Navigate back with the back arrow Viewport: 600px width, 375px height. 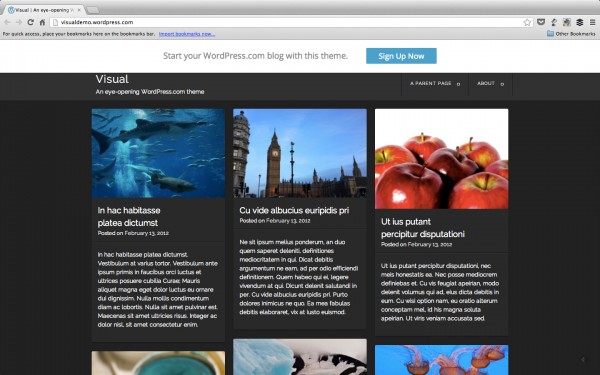click(8, 22)
